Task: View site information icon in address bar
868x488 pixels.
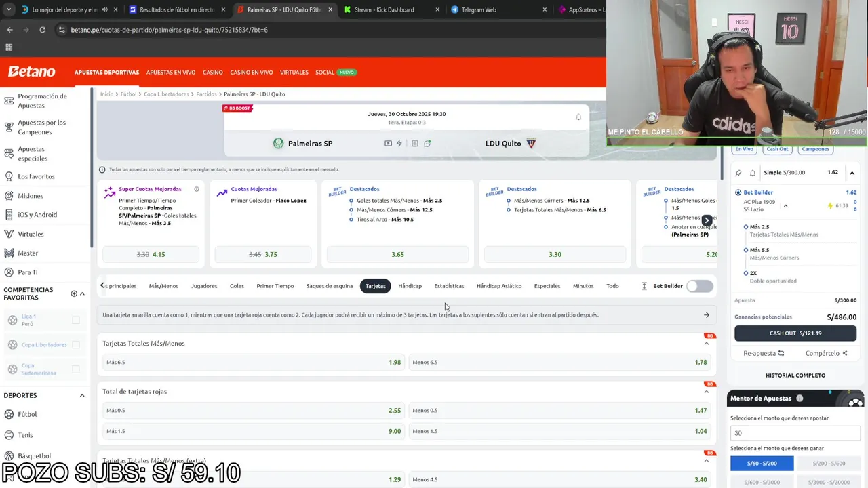Action: (62, 30)
